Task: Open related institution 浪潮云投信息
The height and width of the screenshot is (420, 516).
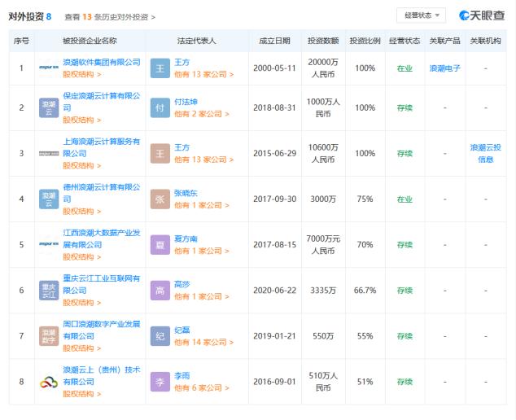Action: tap(485, 153)
